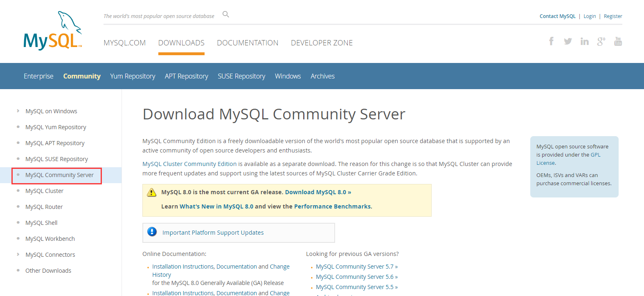Open MySQL Shell sidebar item

tap(41, 223)
